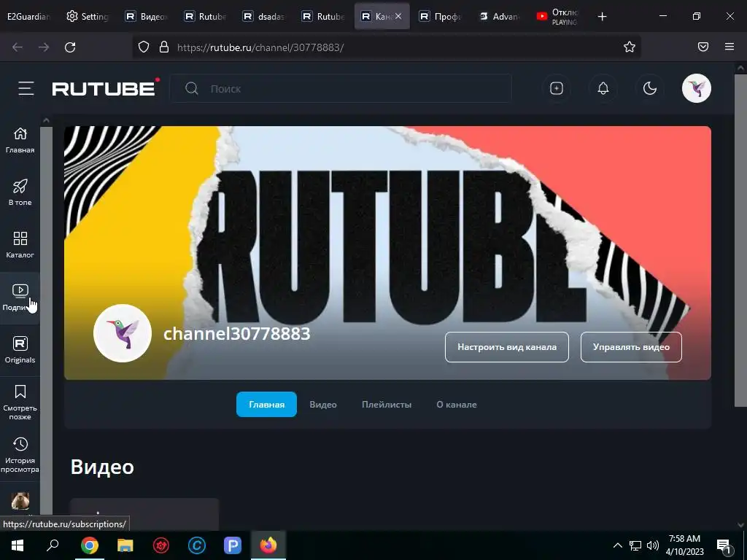Click the search magnifier icon

(192, 88)
